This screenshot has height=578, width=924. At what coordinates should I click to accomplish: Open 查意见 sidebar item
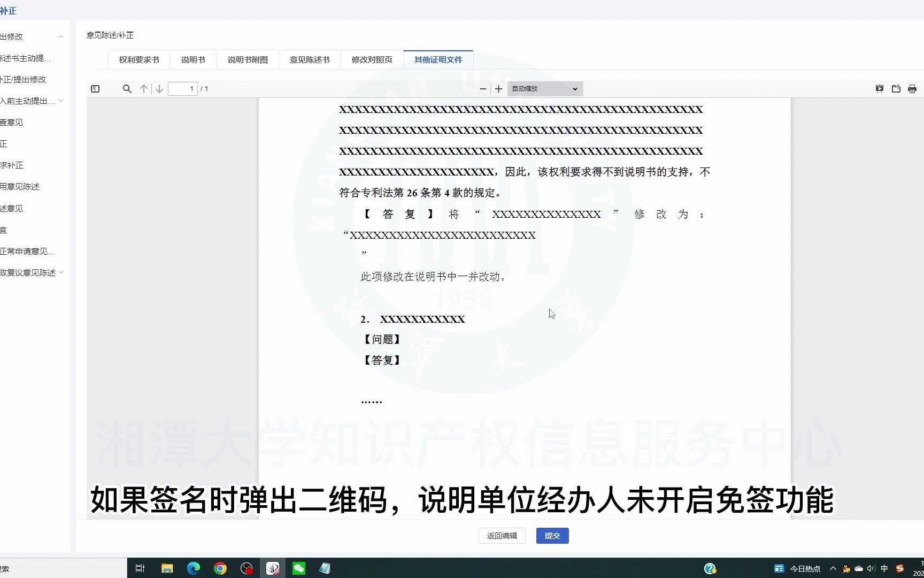(11, 122)
